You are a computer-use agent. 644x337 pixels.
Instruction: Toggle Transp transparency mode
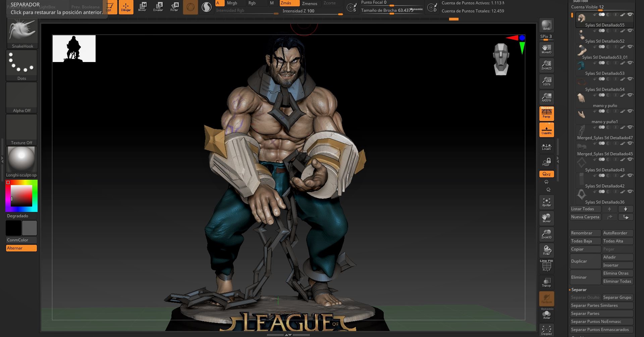coord(546,282)
